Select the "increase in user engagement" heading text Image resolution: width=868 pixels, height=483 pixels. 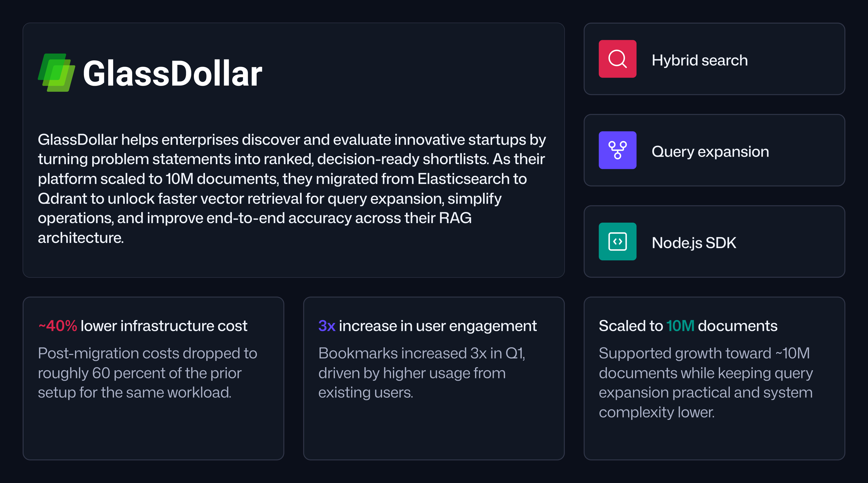437,326
